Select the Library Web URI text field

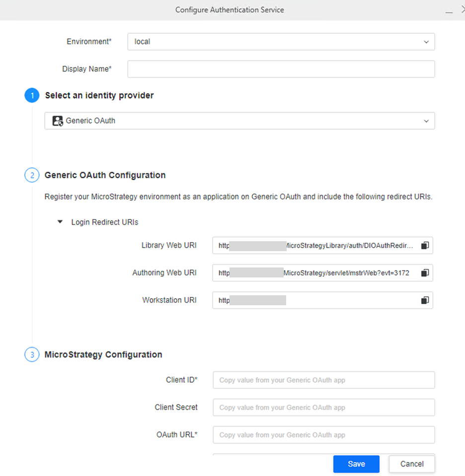[x=315, y=246]
